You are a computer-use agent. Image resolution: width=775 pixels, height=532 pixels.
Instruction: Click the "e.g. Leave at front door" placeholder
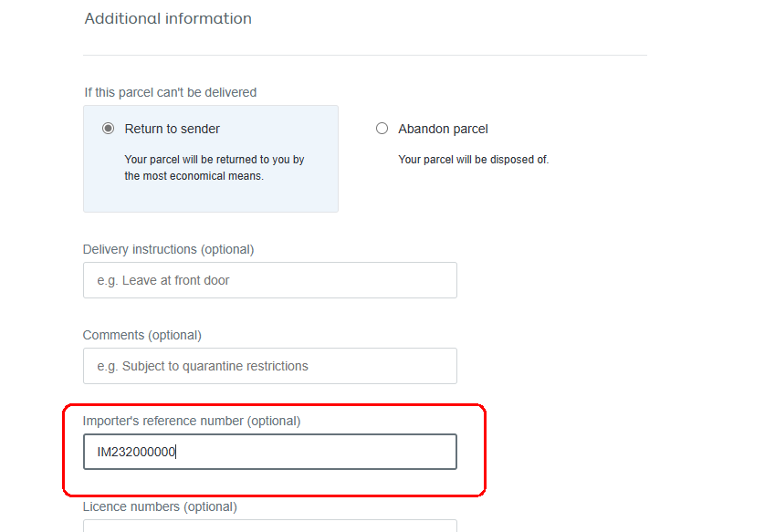click(x=163, y=280)
